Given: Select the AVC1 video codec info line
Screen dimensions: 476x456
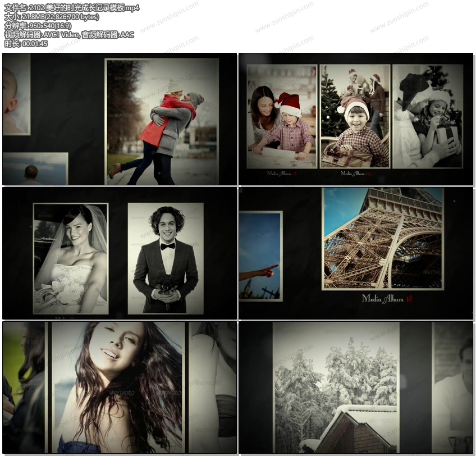Looking at the screenshot, I should click(x=69, y=35).
